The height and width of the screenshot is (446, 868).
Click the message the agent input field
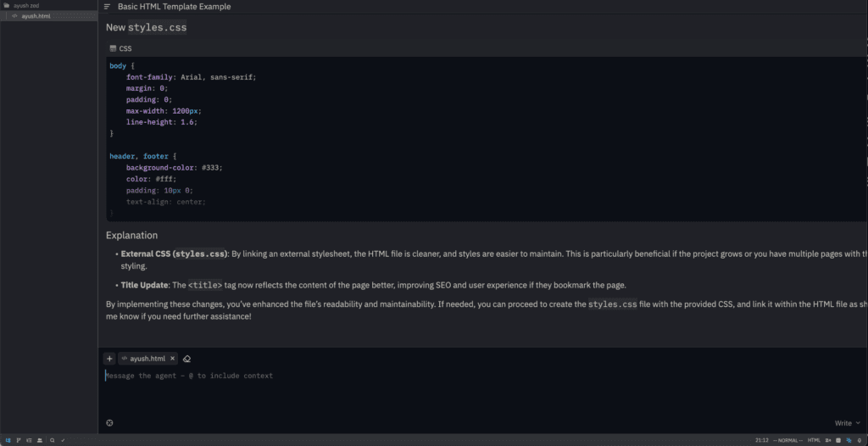point(424,376)
